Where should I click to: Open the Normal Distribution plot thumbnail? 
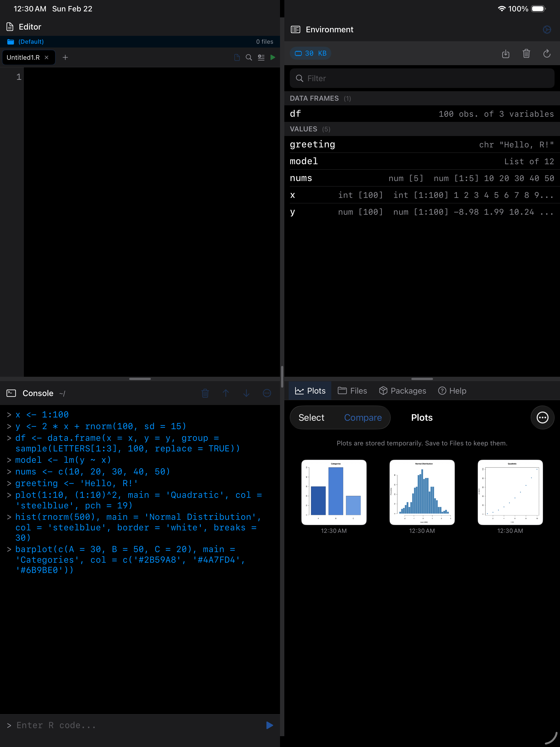tap(422, 492)
